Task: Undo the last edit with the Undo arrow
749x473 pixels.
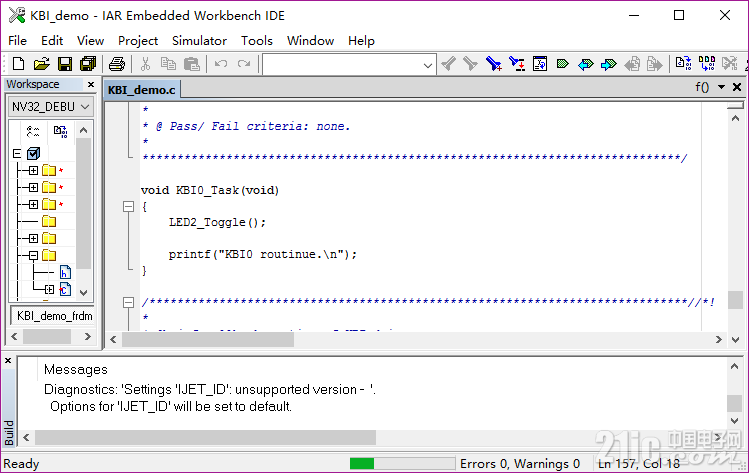Action: pos(221,64)
